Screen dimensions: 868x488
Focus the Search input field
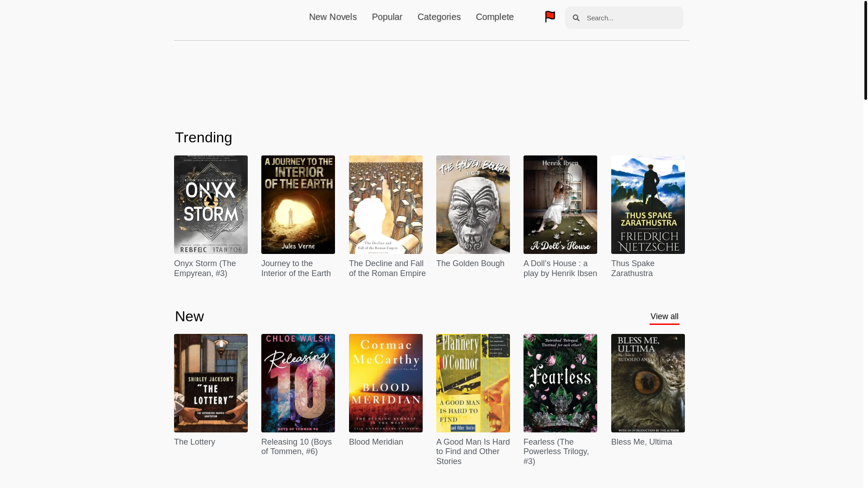pyautogui.click(x=624, y=18)
